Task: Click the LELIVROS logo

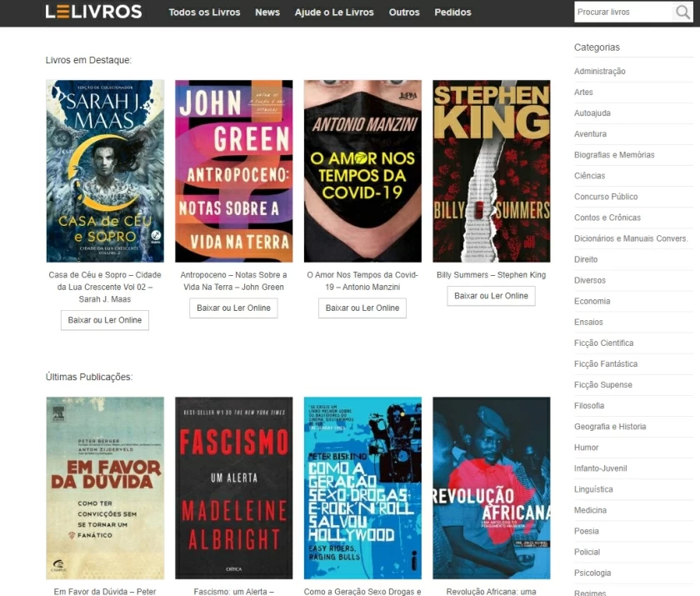Action: (93, 13)
